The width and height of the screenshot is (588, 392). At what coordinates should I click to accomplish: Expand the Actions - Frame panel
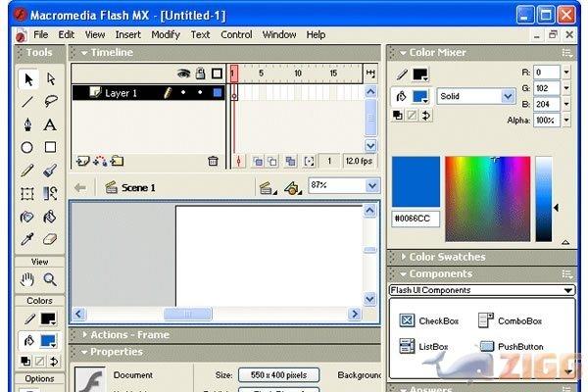click(84, 334)
